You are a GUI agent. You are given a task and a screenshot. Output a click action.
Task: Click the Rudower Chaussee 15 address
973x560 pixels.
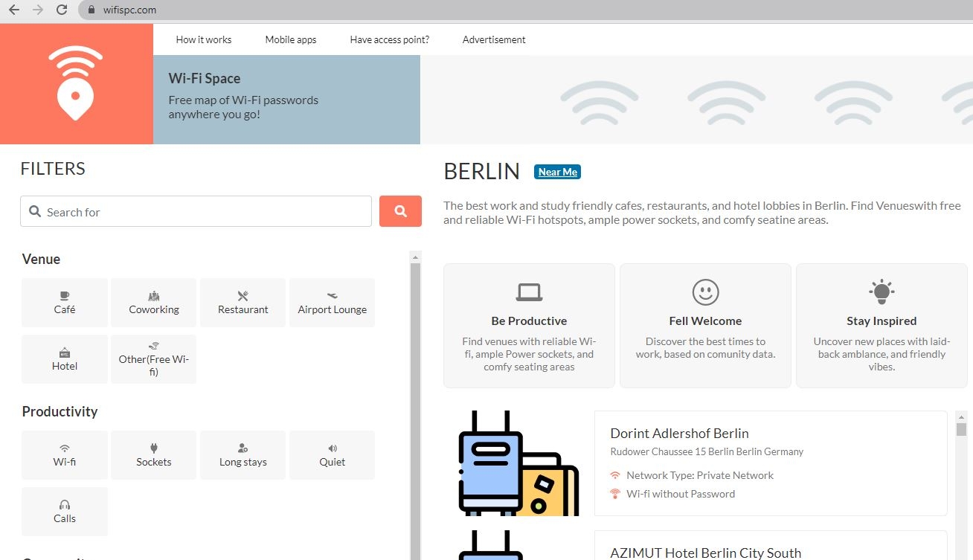click(x=707, y=451)
